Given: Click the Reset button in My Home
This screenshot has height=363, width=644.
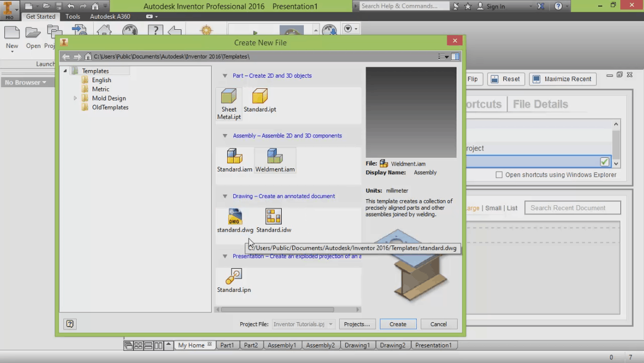Looking at the screenshot, I should click(506, 79).
